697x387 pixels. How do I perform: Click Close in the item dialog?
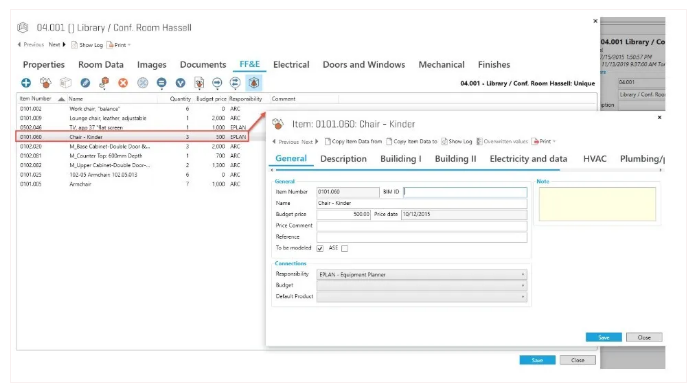[x=644, y=337]
